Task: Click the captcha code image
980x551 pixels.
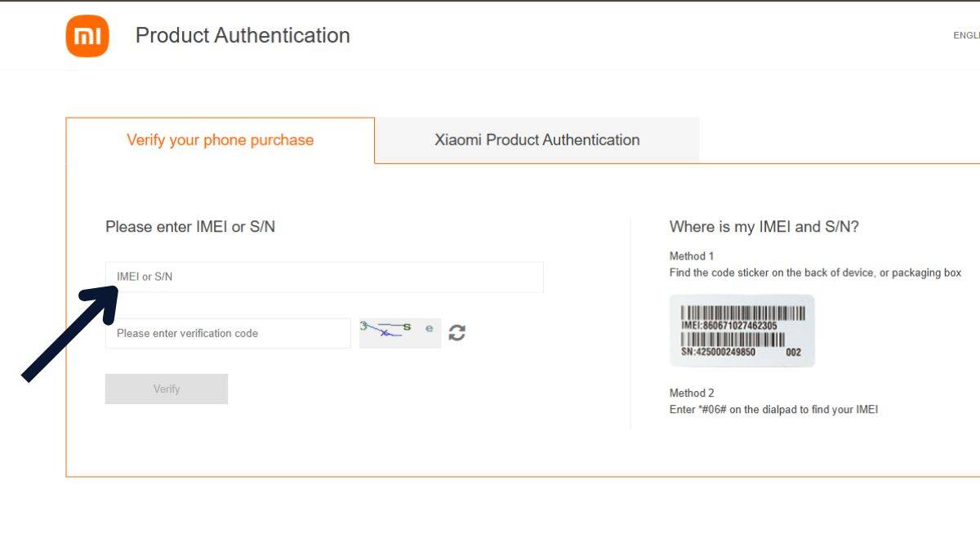Action: coord(399,332)
